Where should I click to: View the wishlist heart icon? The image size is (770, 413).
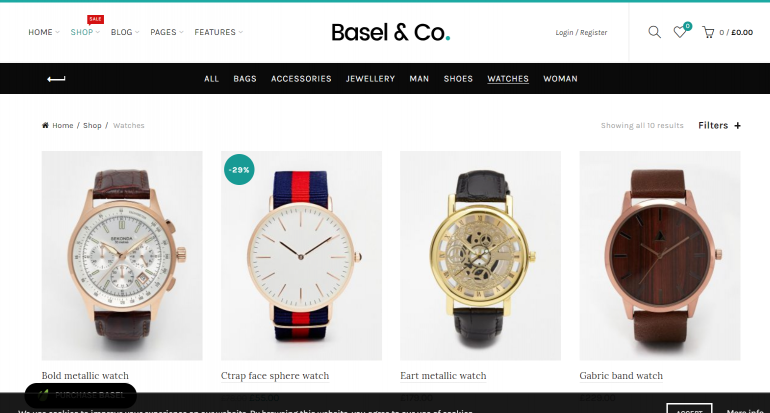pyautogui.click(x=680, y=32)
